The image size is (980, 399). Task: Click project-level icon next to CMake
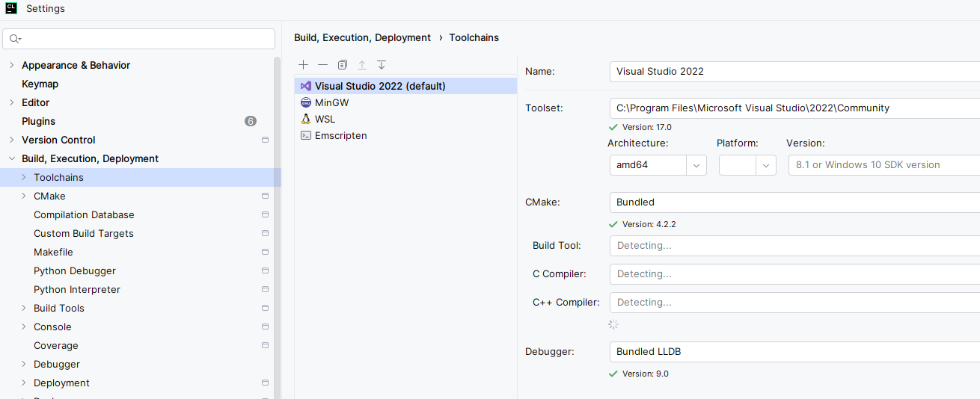(265, 196)
